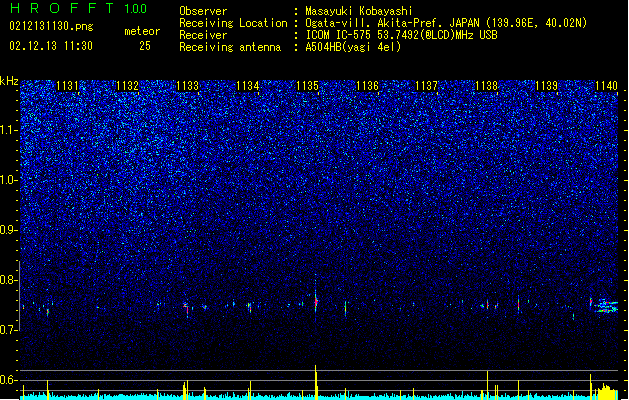
Task: Click the 1131 time marker
Action: pyautogui.click(x=67, y=85)
